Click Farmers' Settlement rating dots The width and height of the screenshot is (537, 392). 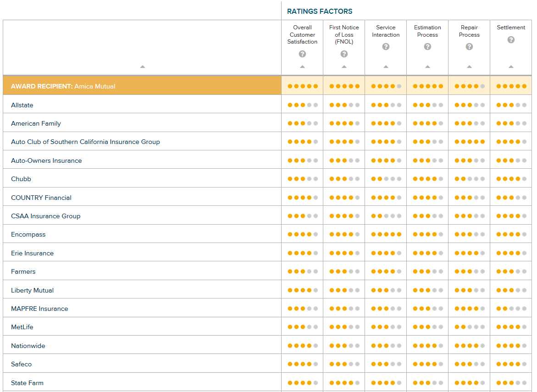click(x=511, y=271)
